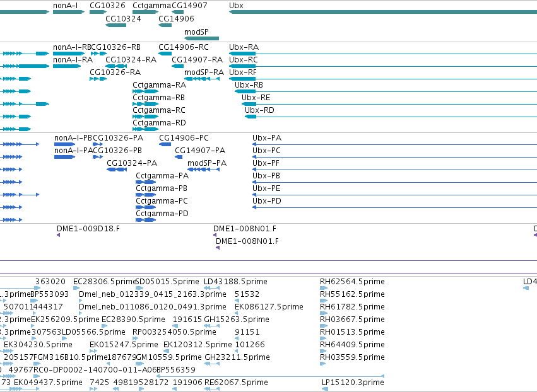Select Cctgamma-RC transcript label
The height and width of the screenshot is (392, 537).
159,110
